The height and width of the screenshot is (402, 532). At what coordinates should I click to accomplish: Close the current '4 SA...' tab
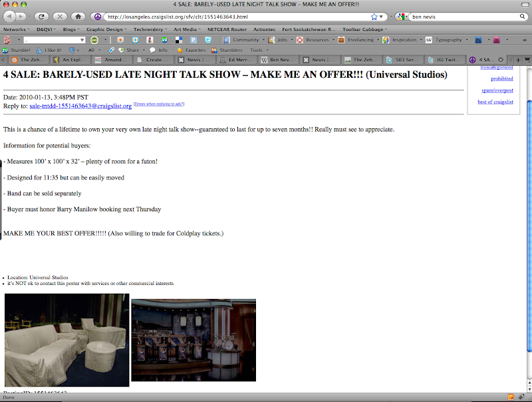coord(501,60)
